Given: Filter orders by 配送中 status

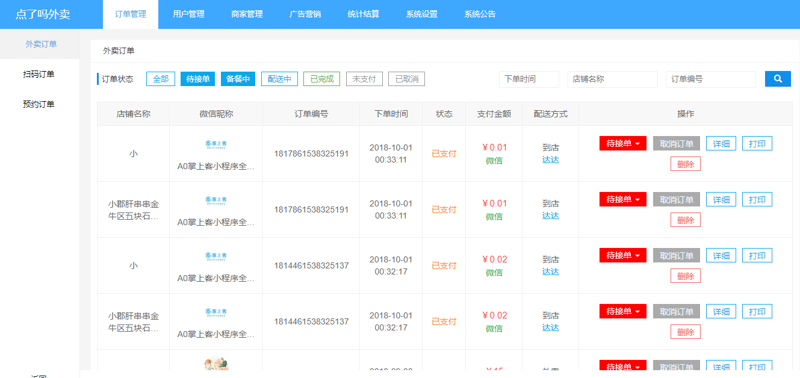Looking at the screenshot, I should pyautogui.click(x=279, y=79).
